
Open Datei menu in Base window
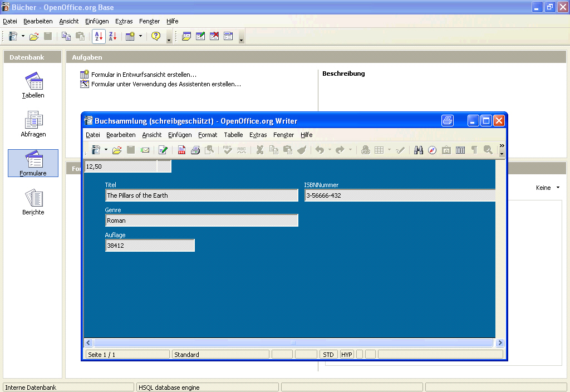[10, 21]
